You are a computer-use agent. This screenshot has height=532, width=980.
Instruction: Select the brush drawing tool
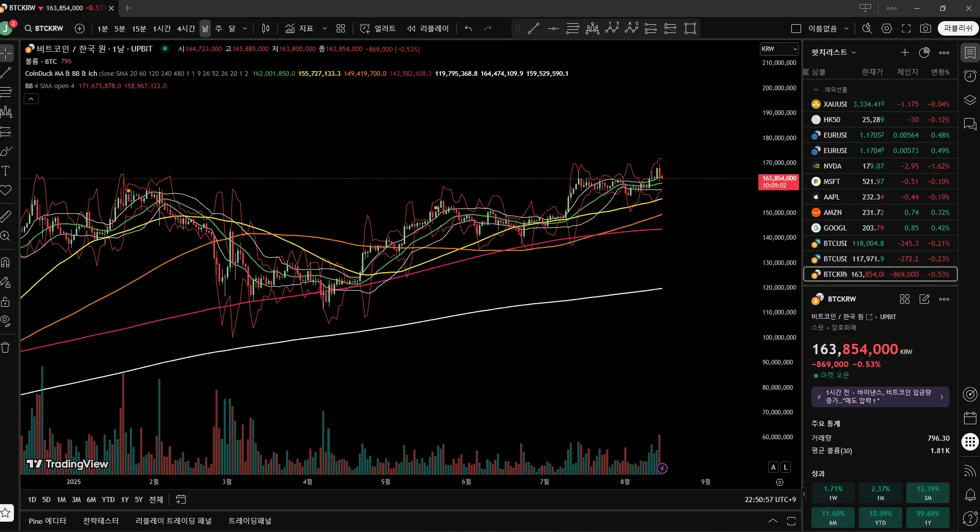click(x=6, y=151)
